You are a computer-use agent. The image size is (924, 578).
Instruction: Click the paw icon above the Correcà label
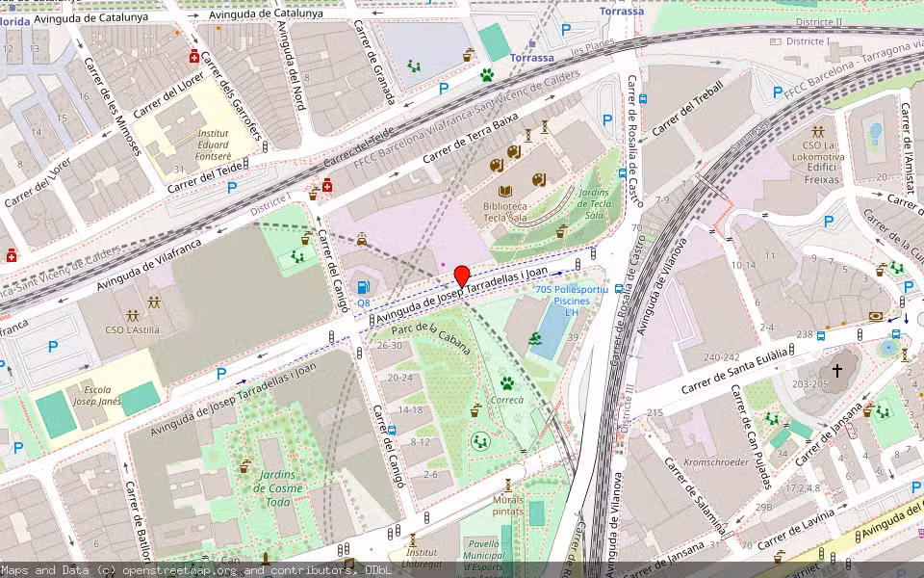[507, 383]
